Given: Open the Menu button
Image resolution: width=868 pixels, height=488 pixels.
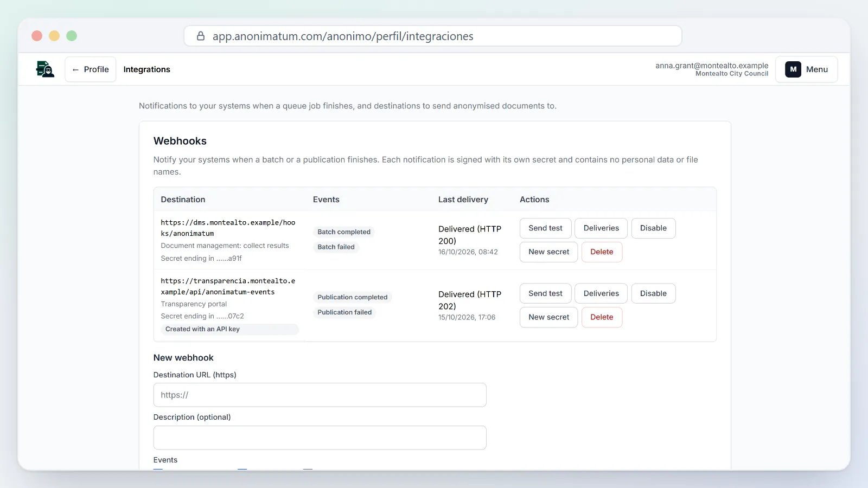Looking at the screenshot, I should click(806, 69).
